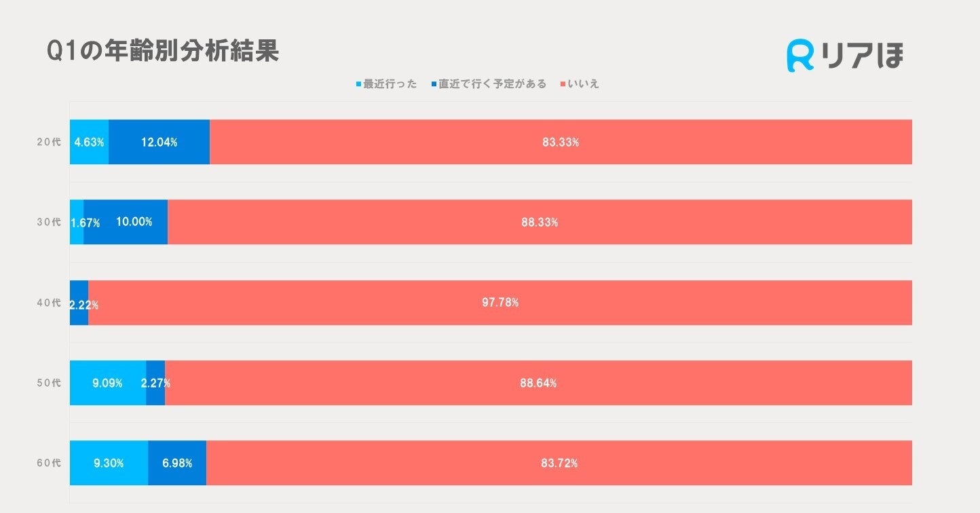This screenshot has height=513, width=980.
Task: Click the 20代 axis label
Action: tap(49, 142)
